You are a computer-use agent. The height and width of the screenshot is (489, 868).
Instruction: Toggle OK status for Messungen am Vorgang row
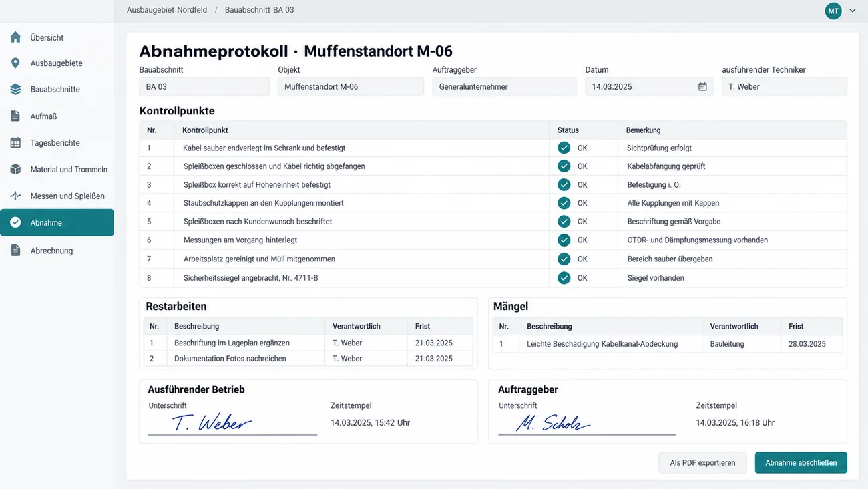click(564, 240)
